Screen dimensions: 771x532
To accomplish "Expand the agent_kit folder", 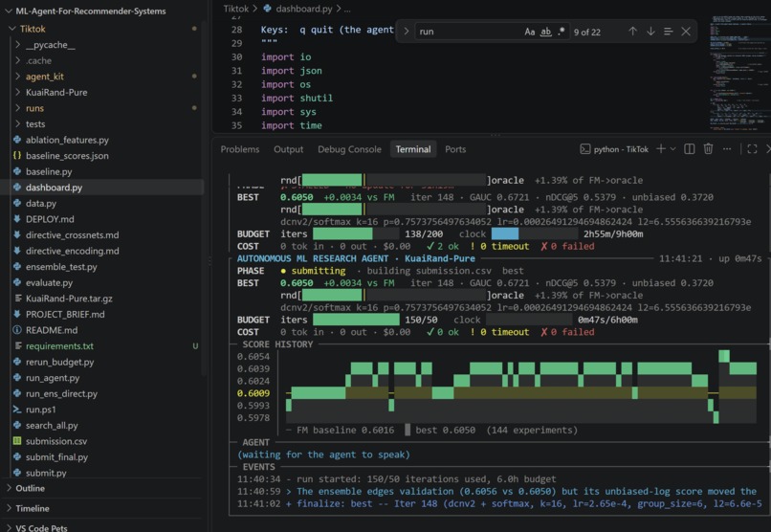I will [x=44, y=77].
